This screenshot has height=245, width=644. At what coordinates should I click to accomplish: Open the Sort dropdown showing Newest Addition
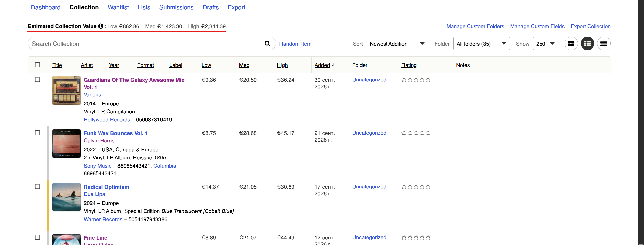(x=397, y=43)
